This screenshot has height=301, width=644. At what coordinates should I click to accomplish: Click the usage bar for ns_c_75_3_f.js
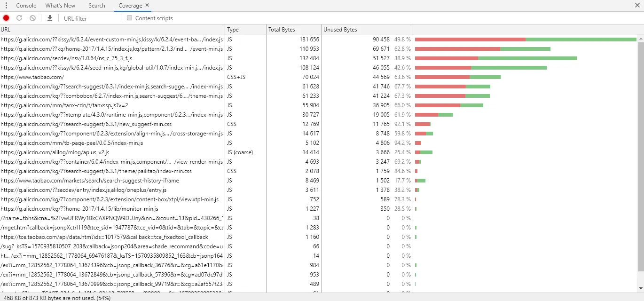click(495, 58)
